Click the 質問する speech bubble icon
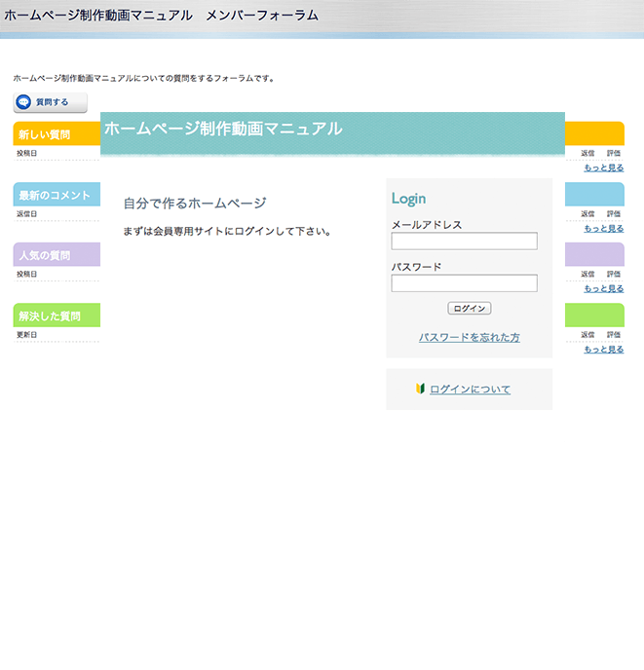The height and width of the screenshot is (670, 644). tap(23, 102)
